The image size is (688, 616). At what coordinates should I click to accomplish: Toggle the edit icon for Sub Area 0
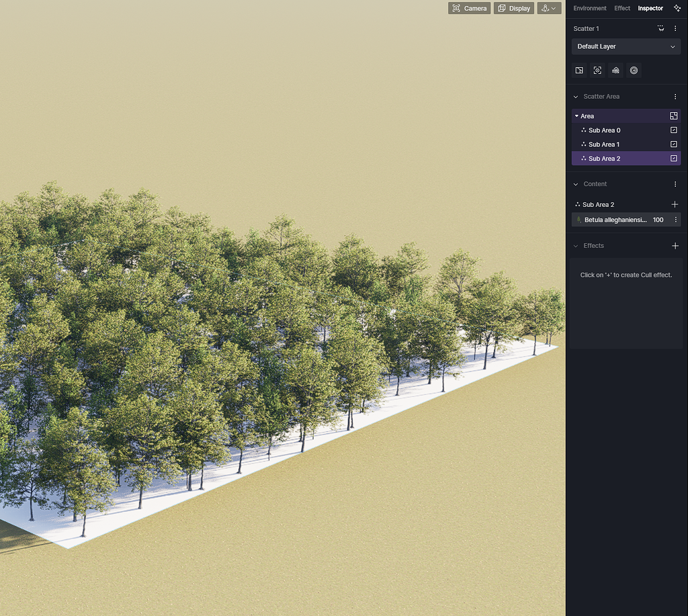(x=673, y=130)
